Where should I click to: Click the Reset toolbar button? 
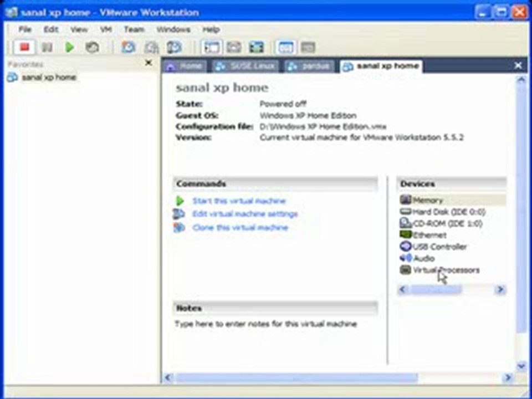(x=92, y=48)
